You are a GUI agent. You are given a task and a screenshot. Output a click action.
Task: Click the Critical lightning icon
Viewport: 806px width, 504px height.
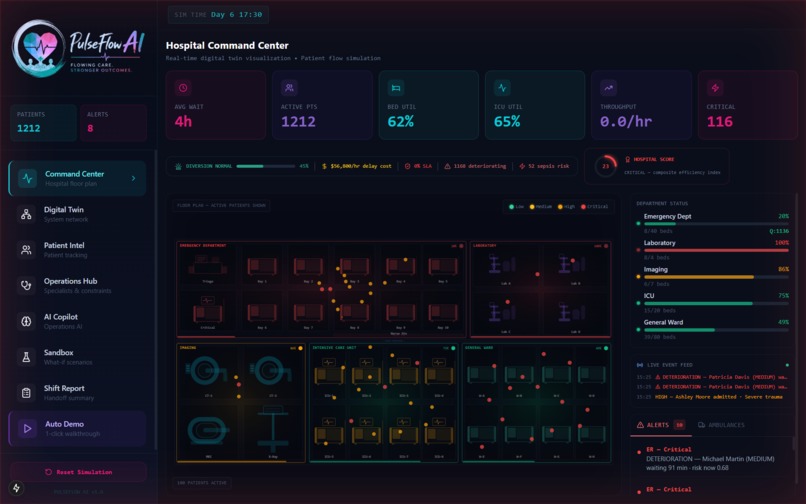click(x=715, y=88)
